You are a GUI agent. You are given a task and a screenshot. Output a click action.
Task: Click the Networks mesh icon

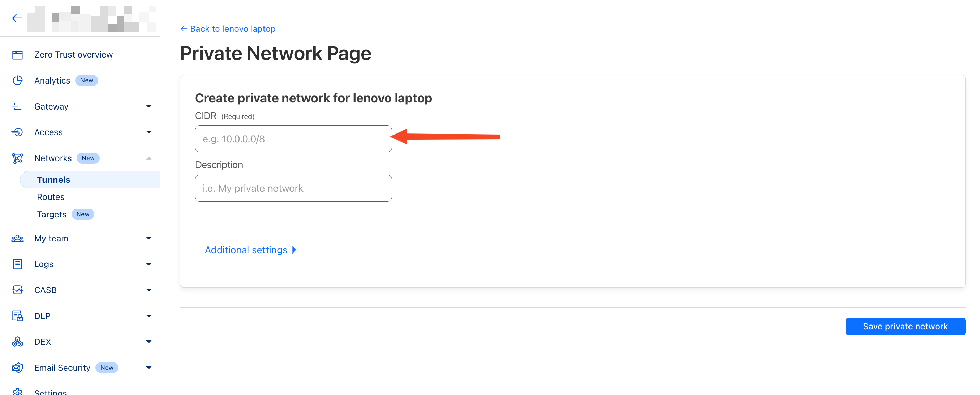click(x=17, y=158)
